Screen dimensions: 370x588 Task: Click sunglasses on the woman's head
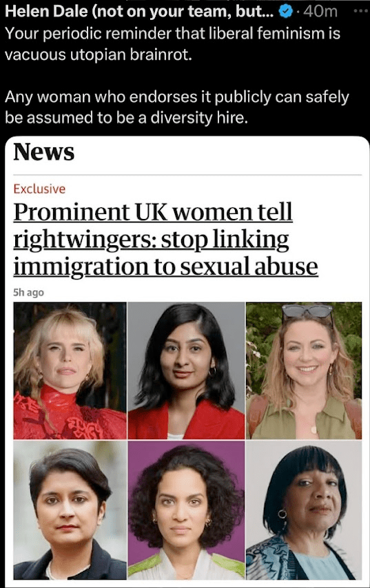coord(307,311)
